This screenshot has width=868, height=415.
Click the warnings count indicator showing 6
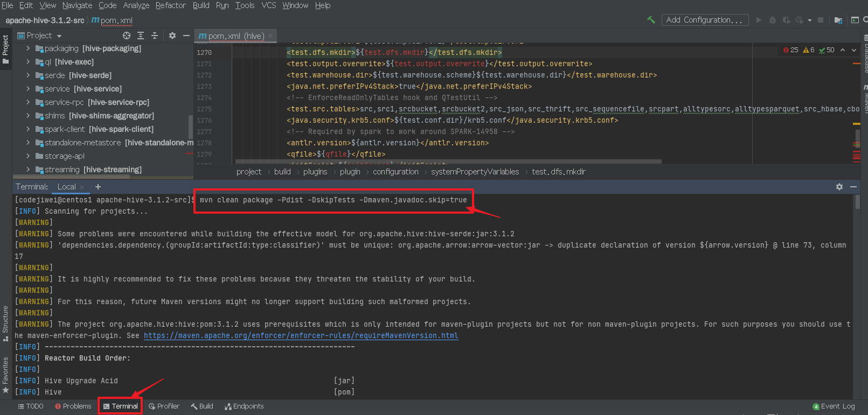tap(809, 50)
